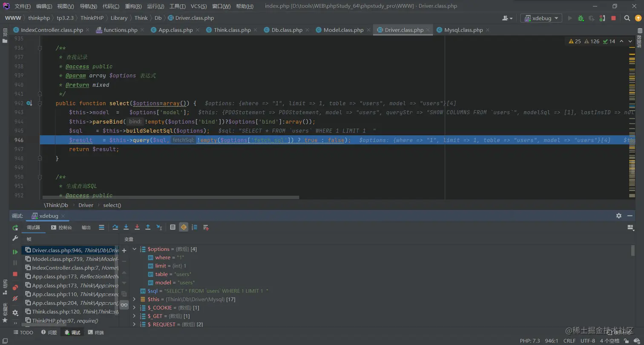The height and width of the screenshot is (345, 644).
Task: Expand the $_REQUEST array node
Action: coord(135,324)
